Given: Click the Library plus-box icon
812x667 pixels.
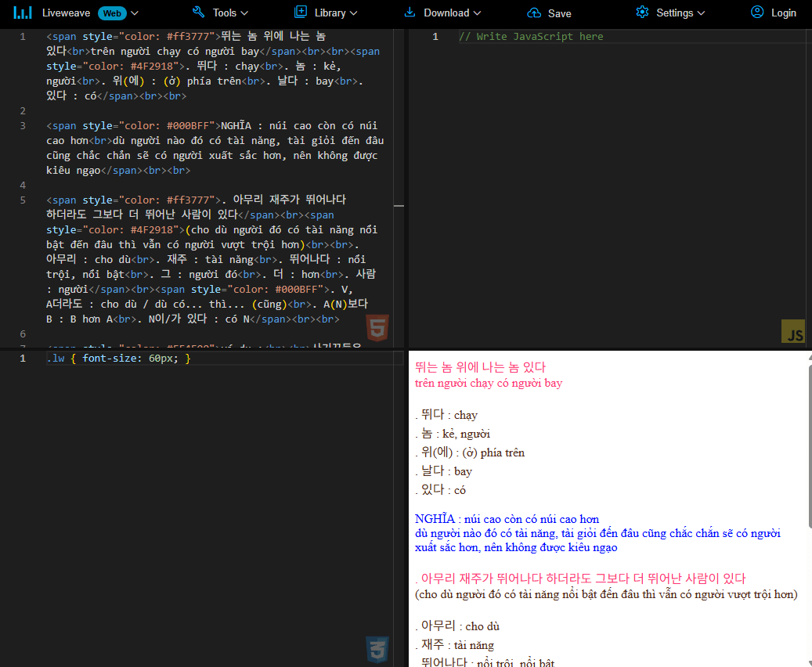Looking at the screenshot, I should tap(301, 13).
